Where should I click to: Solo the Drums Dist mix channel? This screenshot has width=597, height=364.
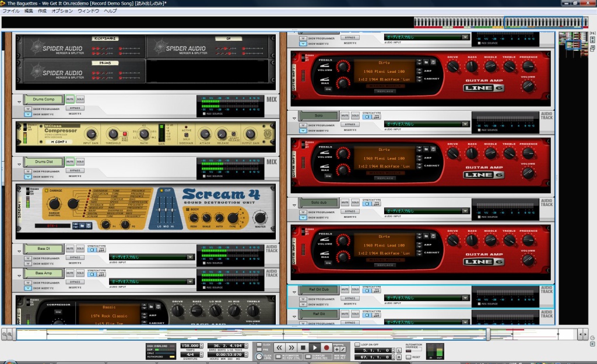pyautogui.click(x=80, y=162)
